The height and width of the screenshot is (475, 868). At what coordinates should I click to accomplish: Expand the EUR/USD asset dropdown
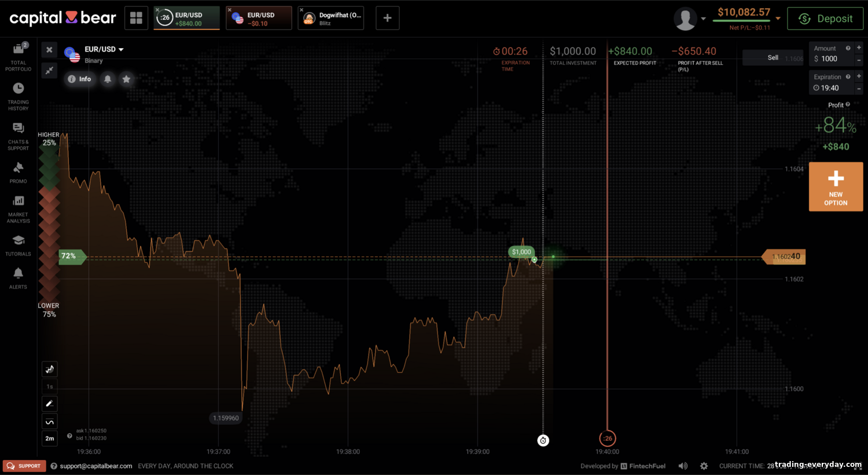pos(121,50)
